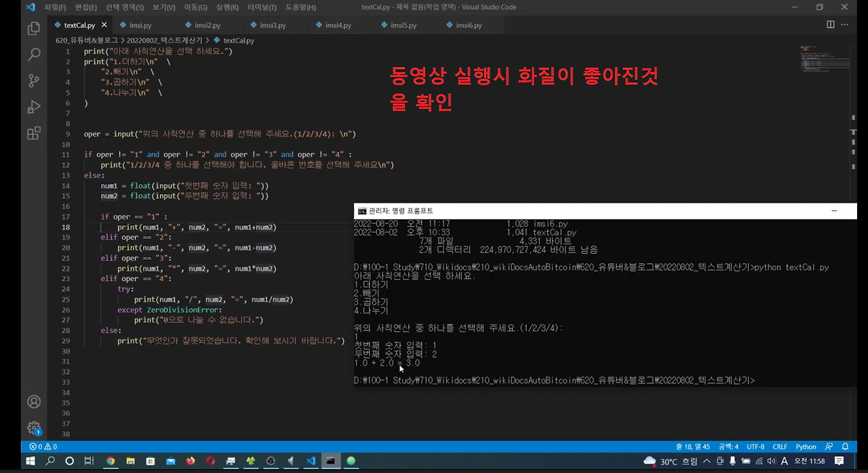Open Task View on taskbar
This screenshot has height=473, width=868.
(88, 461)
